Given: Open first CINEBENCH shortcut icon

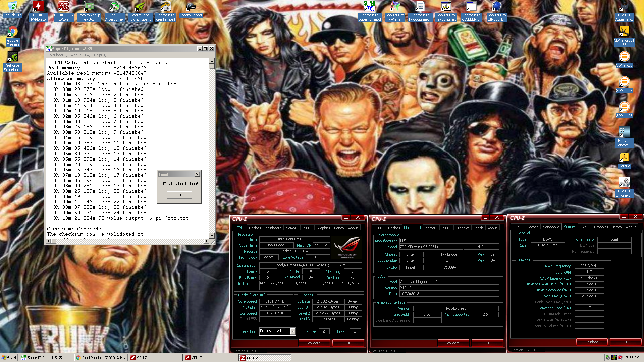Looking at the screenshot, I should (x=471, y=11).
